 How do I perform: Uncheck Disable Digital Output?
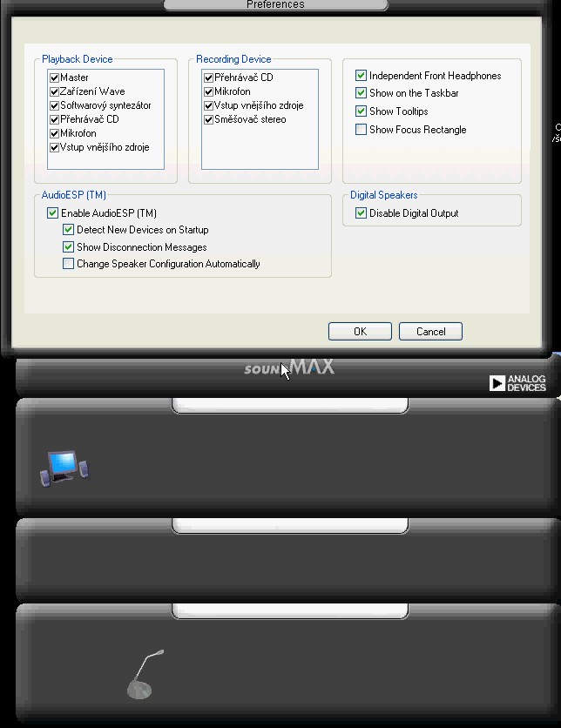coord(361,213)
